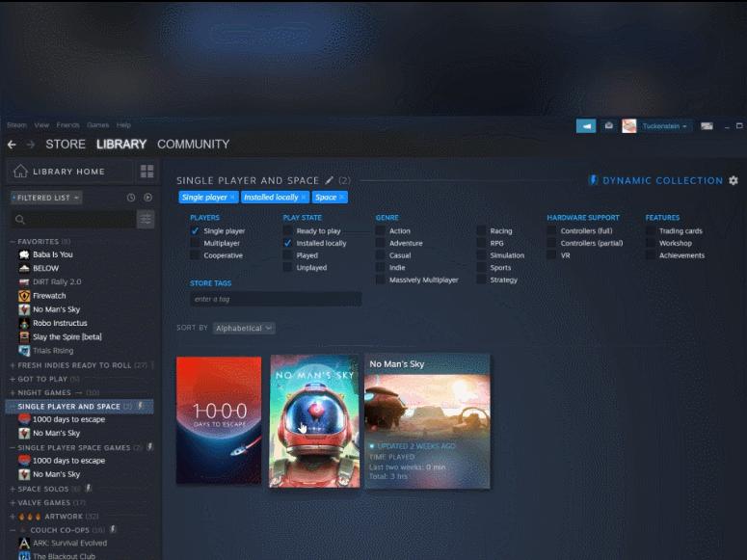Expand Fresh Indies Ready to Roll collection
The height and width of the screenshot is (560, 747).
pyautogui.click(x=72, y=365)
